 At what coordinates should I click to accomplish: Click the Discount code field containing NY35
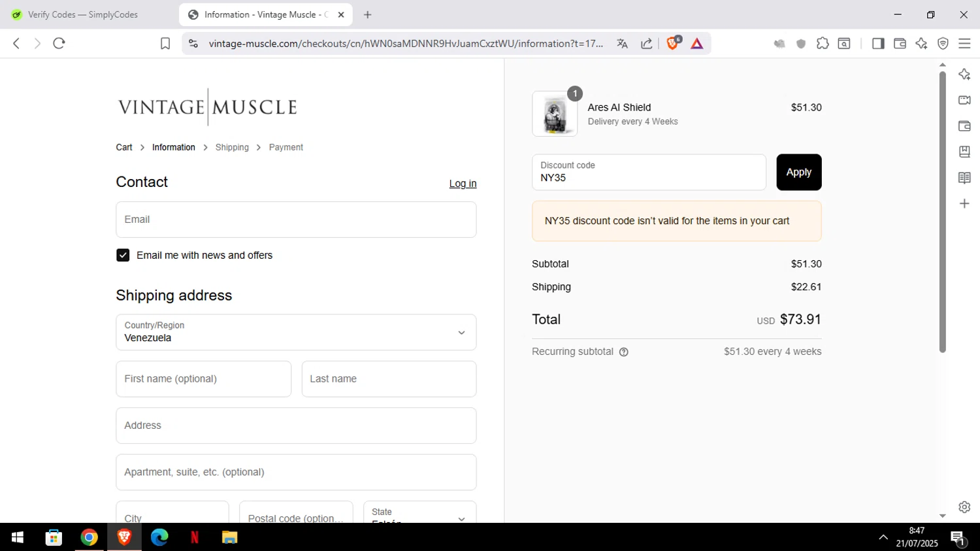click(x=649, y=173)
